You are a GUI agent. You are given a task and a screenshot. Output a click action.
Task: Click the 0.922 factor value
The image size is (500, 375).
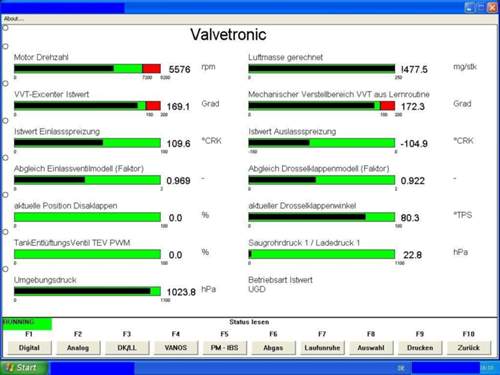413,181
